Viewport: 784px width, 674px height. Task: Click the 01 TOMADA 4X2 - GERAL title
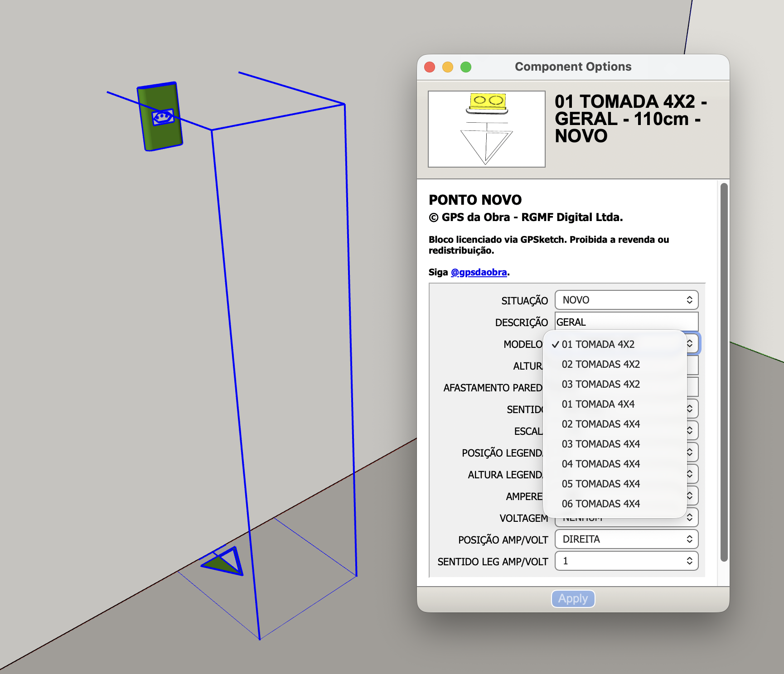631,119
